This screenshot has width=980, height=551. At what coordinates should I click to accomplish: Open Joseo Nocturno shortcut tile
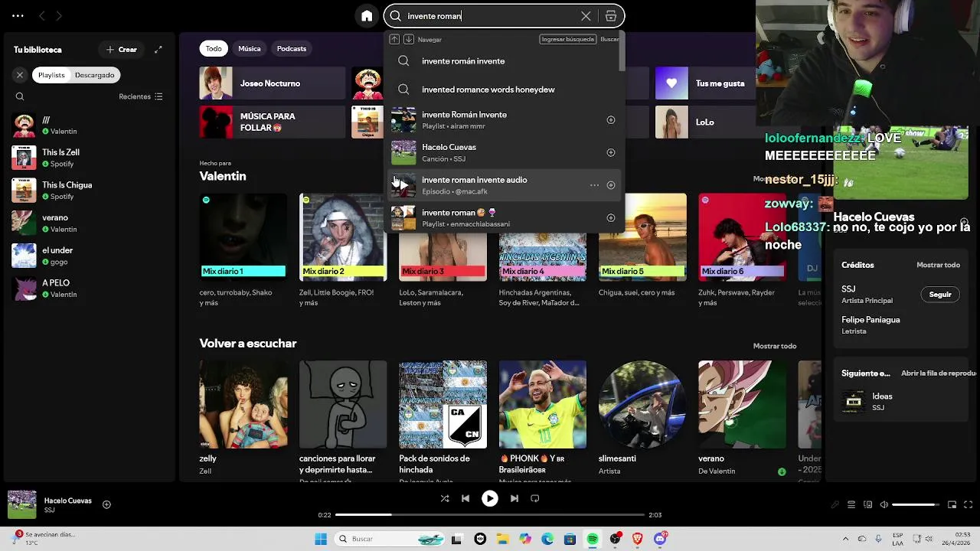point(273,83)
